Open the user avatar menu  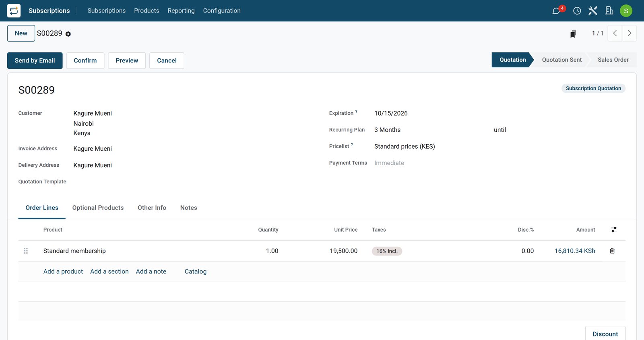coord(626,11)
